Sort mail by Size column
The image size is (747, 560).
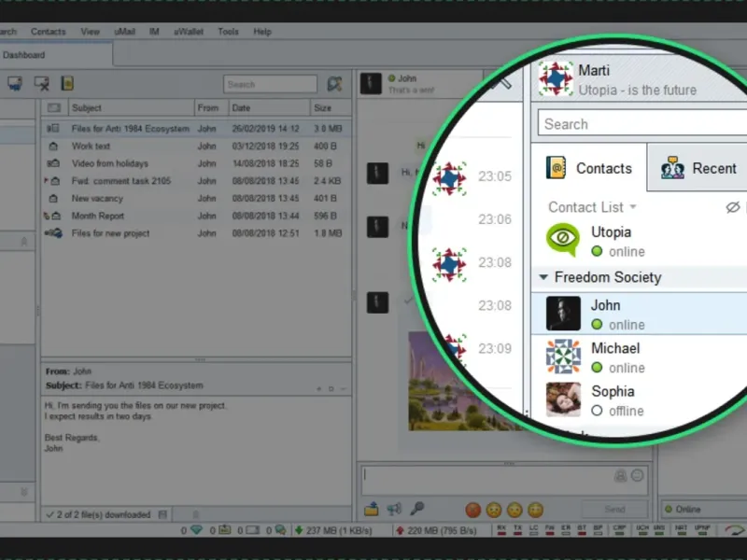point(331,107)
